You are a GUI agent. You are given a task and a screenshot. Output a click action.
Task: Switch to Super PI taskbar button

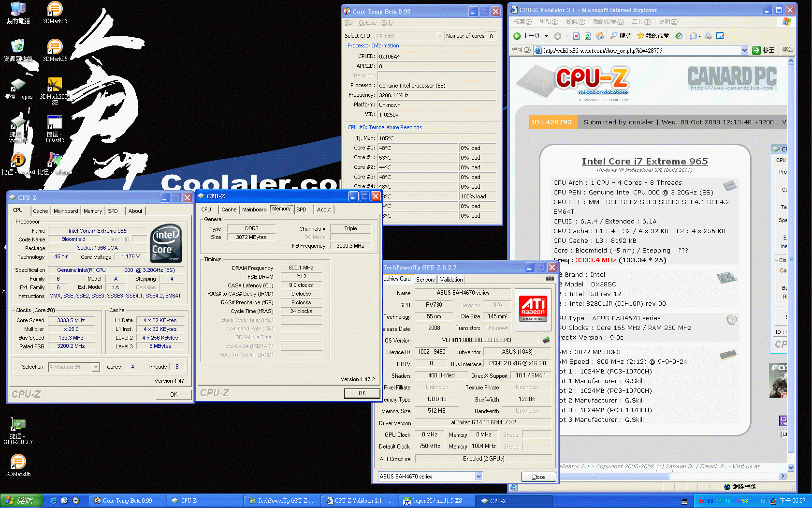coord(437,501)
